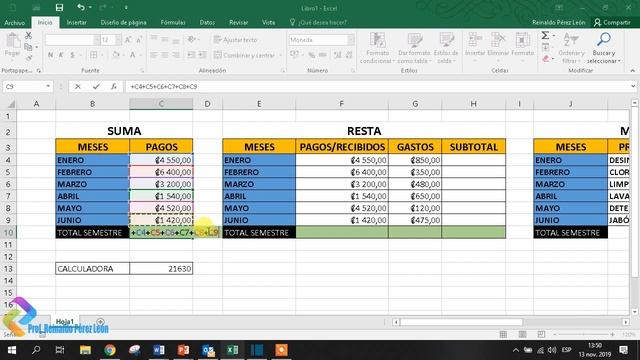Click the Copy icon in clipboard group
The height and width of the screenshot is (360, 640).
(x=28, y=47)
